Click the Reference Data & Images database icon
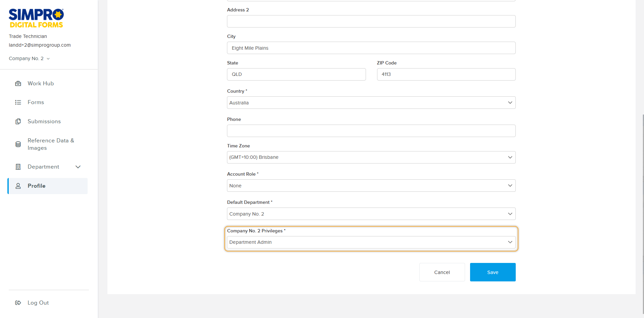This screenshot has width=644, height=318. pos(18,144)
